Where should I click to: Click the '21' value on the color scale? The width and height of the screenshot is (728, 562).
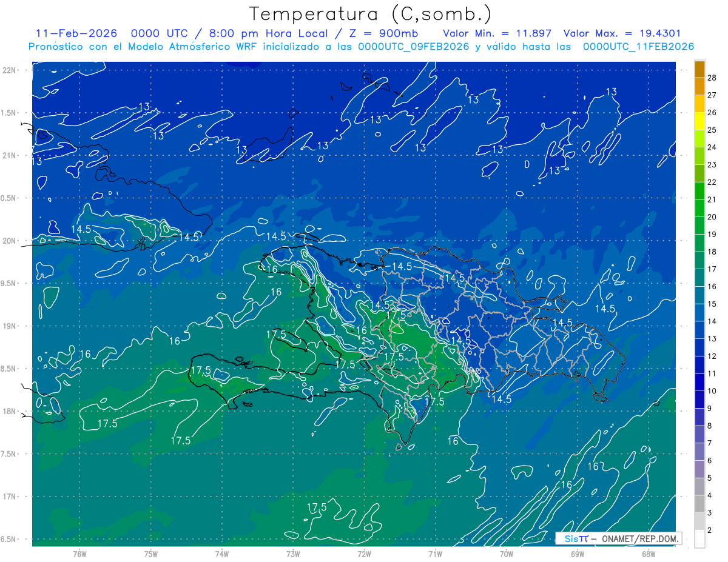click(x=712, y=199)
